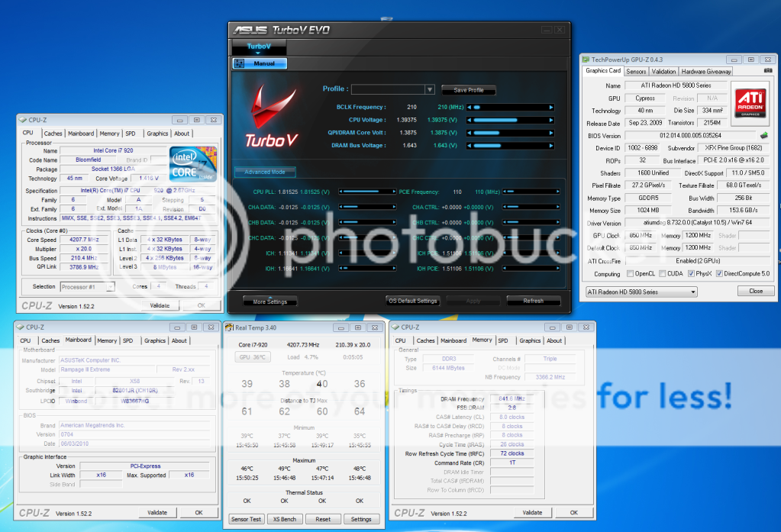Click the BIOS version save icon in GPU-Z
781x532 pixels.
click(764, 136)
